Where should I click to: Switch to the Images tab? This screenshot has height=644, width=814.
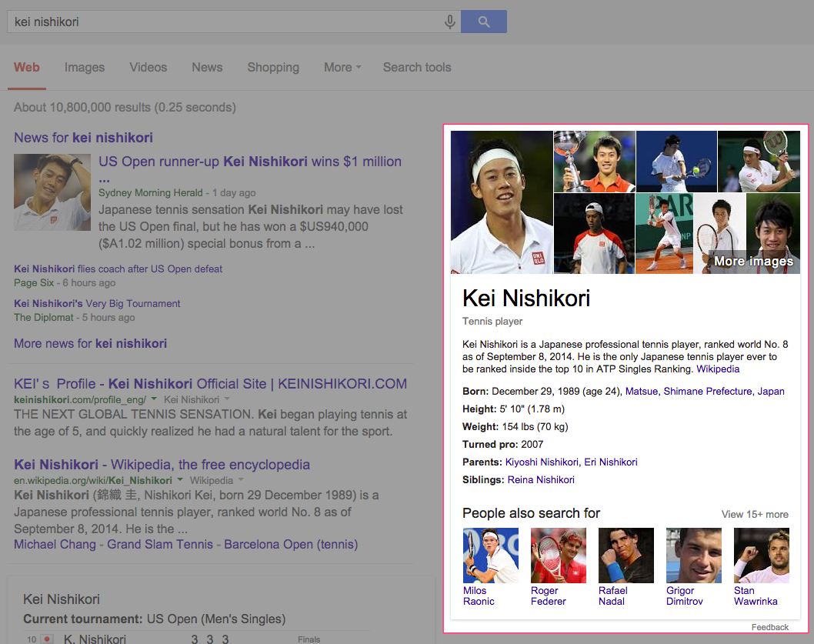85,68
